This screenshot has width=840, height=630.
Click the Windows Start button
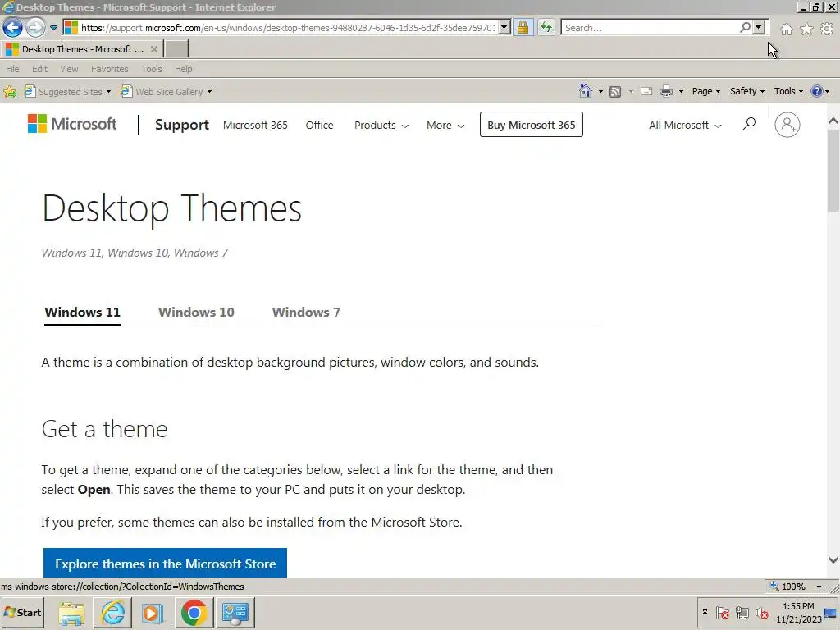[23, 612]
